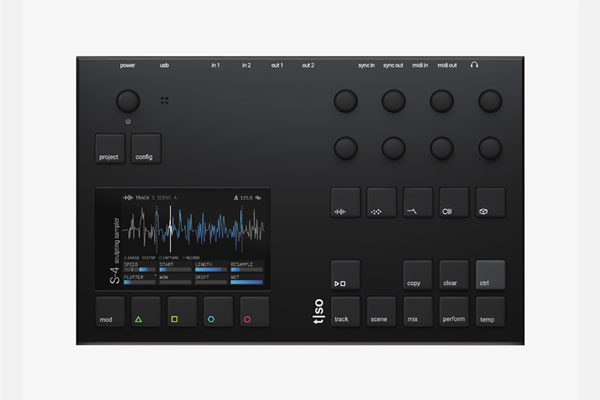The height and width of the screenshot is (400, 600).
Task: Click the S-4 sculpting sampler logo
Action: coord(114,251)
